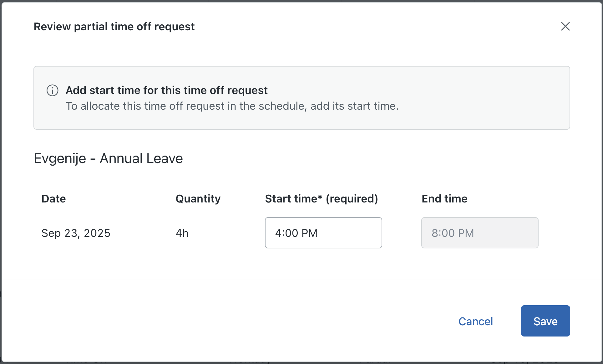Click the '(required)' text beside Start time
Image resolution: width=603 pixels, height=364 pixels.
tap(352, 199)
